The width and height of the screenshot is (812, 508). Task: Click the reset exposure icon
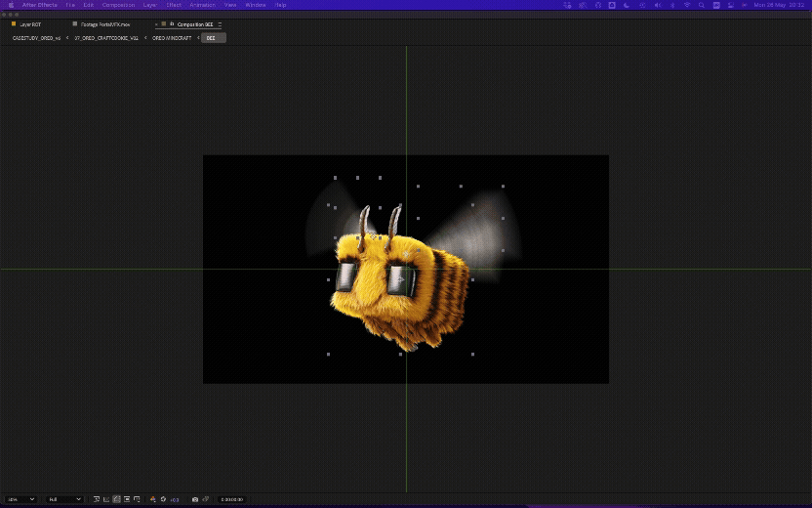(x=163, y=499)
